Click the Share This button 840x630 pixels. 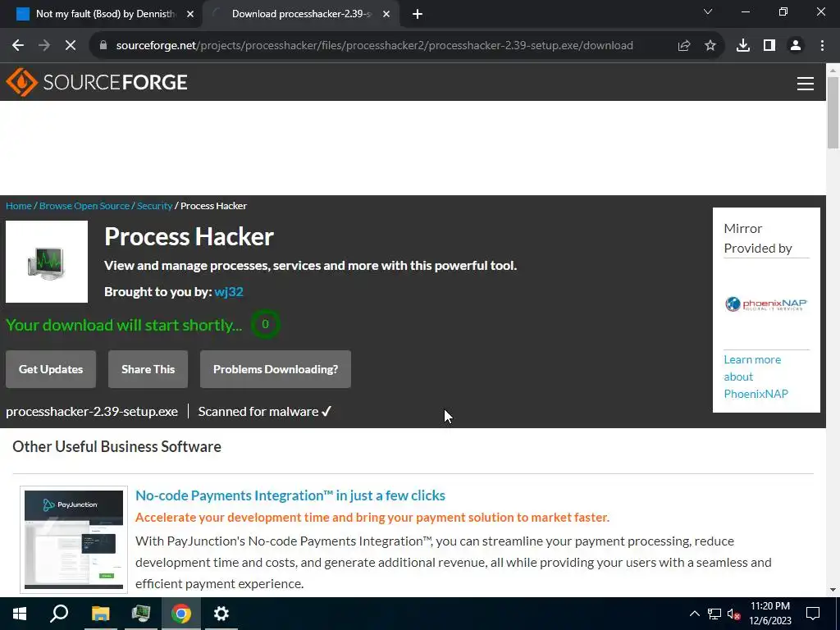pos(148,369)
